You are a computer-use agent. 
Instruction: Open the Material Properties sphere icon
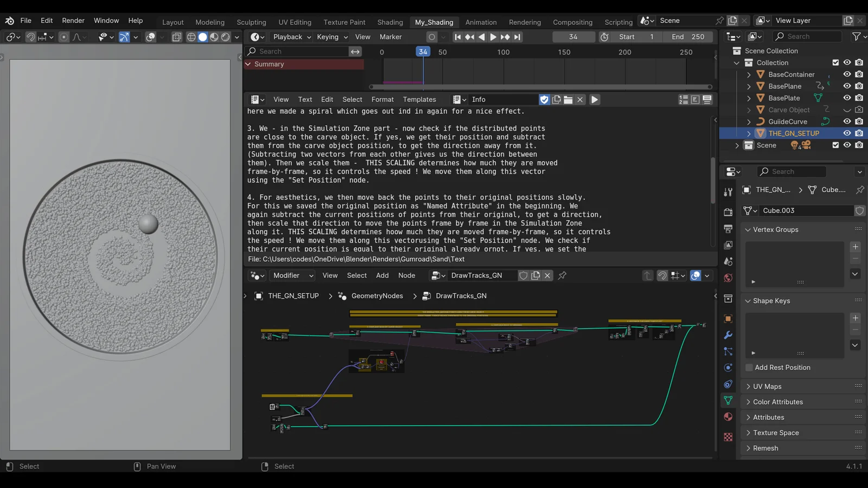[728, 416]
